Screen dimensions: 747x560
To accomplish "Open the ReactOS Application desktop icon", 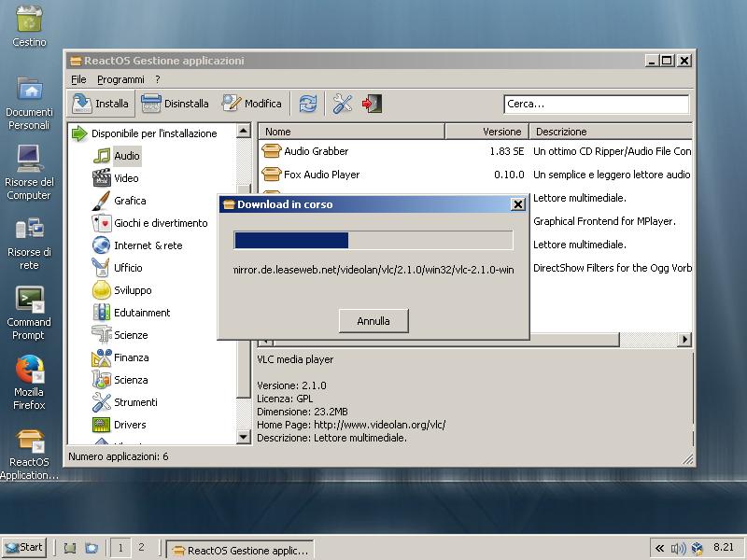I will tap(29, 454).
